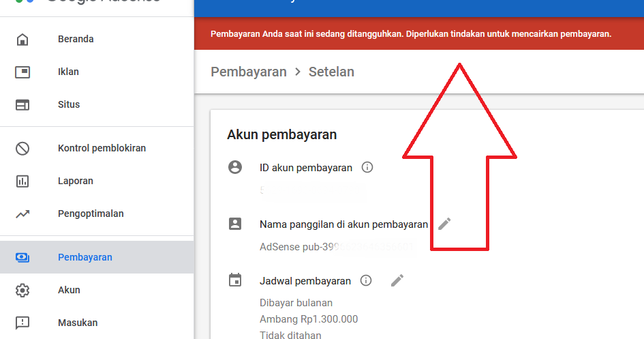Click the Laporan report chart icon
This screenshot has height=339, width=644.
pos(22,181)
